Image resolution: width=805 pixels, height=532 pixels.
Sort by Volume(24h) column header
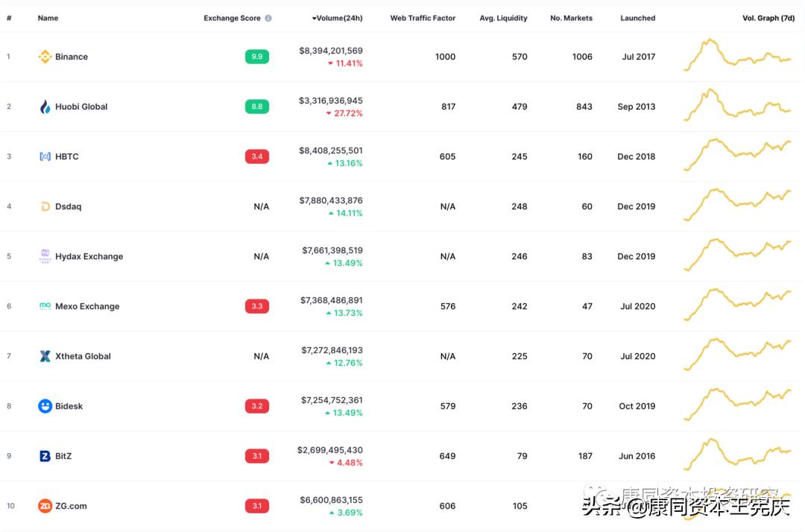338,18
